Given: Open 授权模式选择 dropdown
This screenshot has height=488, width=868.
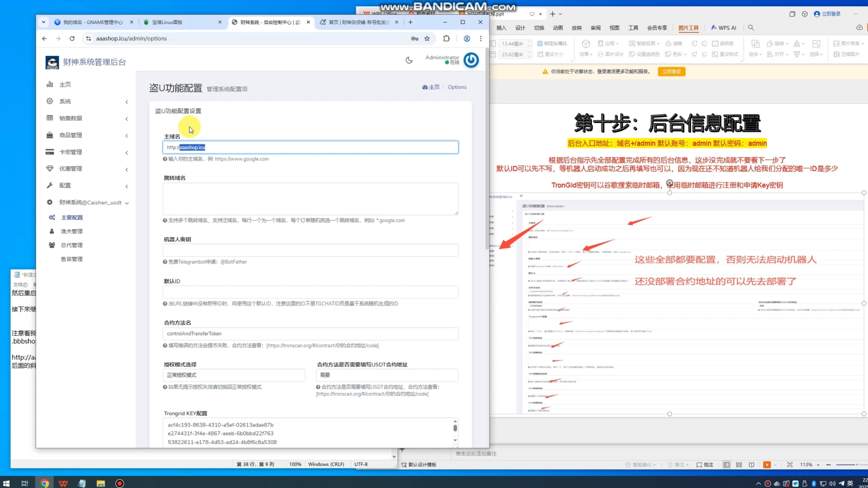Looking at the screenshot, I should pyautogui.click(x=234, y=375).
